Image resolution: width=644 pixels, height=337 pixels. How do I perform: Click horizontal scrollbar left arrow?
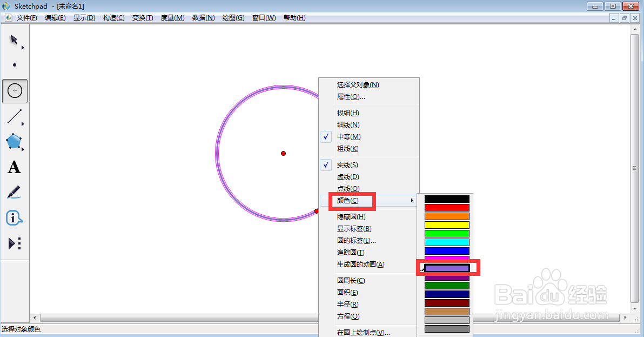point(35,318)
